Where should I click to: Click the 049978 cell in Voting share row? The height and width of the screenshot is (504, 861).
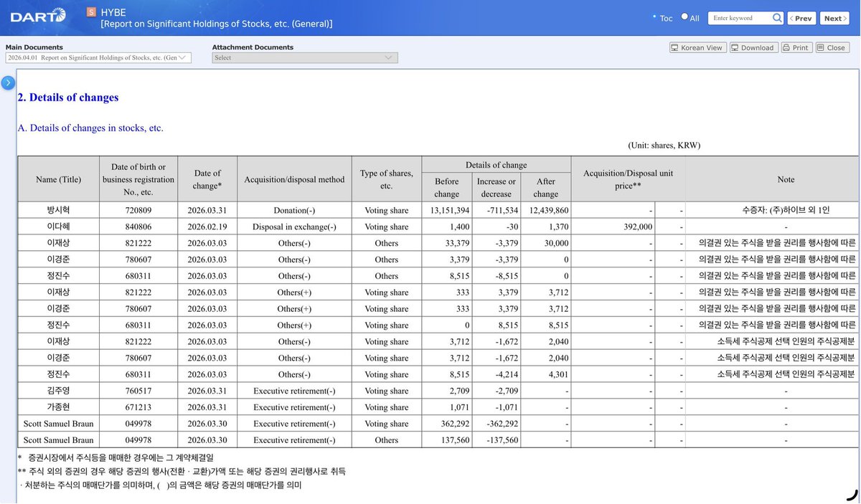coord(138,424)
